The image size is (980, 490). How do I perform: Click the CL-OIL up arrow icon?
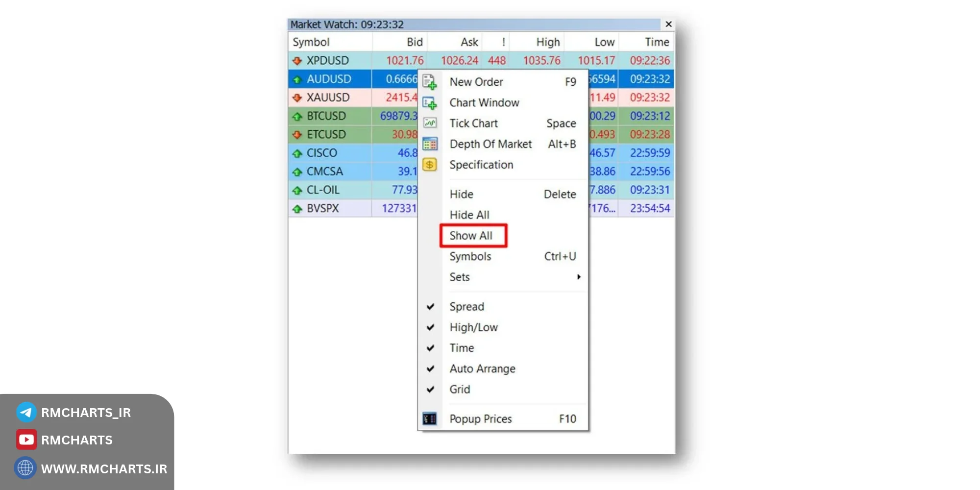(x=297, y=190)
